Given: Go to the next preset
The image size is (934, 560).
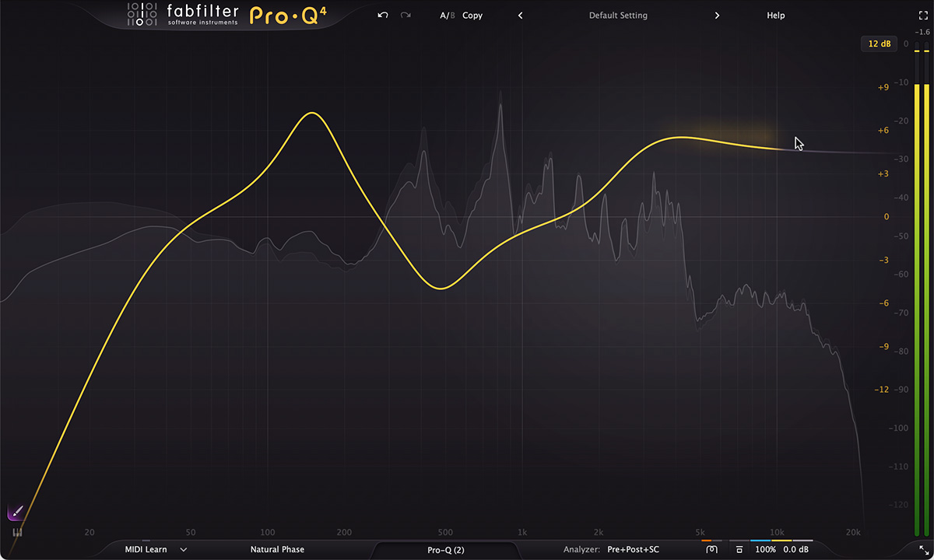Looking at the screenshot, I should click(717, 16).
